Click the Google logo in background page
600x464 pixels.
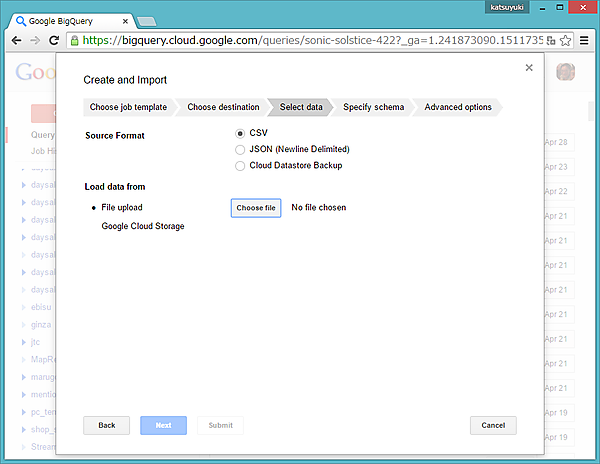36,72
